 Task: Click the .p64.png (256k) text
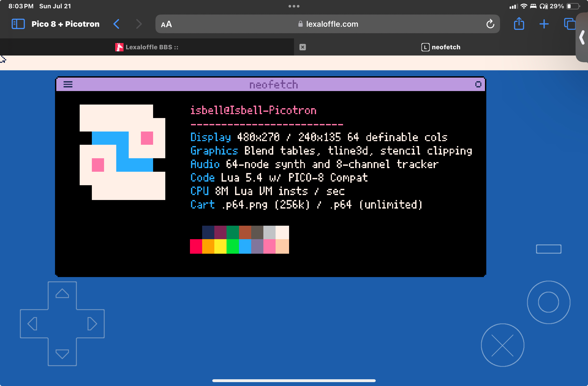(x=266, y=205)
